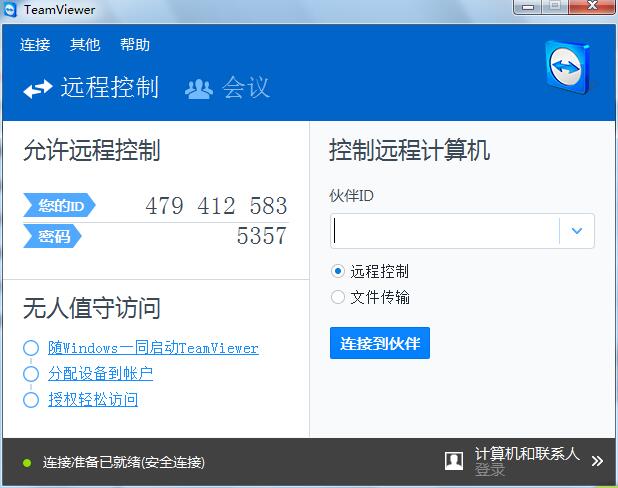The image size is (618, 488).
Task: Click the contacts avatar icon in the status bar
Action: 454,461
